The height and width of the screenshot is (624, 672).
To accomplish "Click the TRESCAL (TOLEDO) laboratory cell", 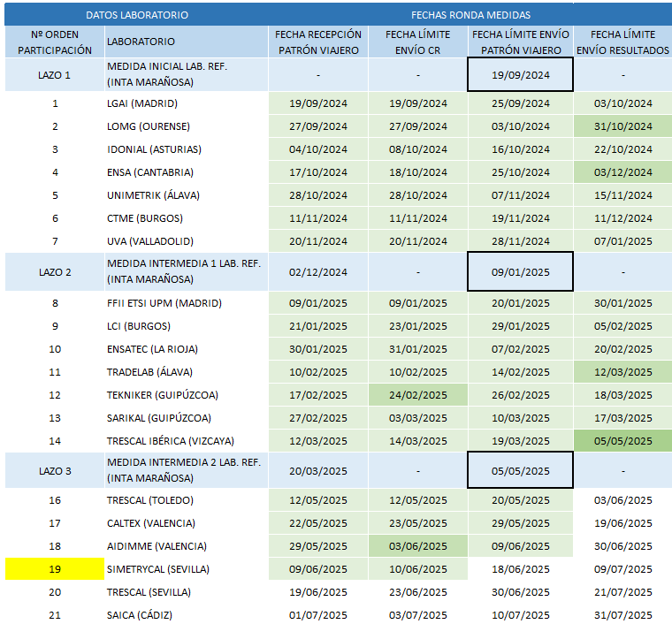I will point(187,500).
